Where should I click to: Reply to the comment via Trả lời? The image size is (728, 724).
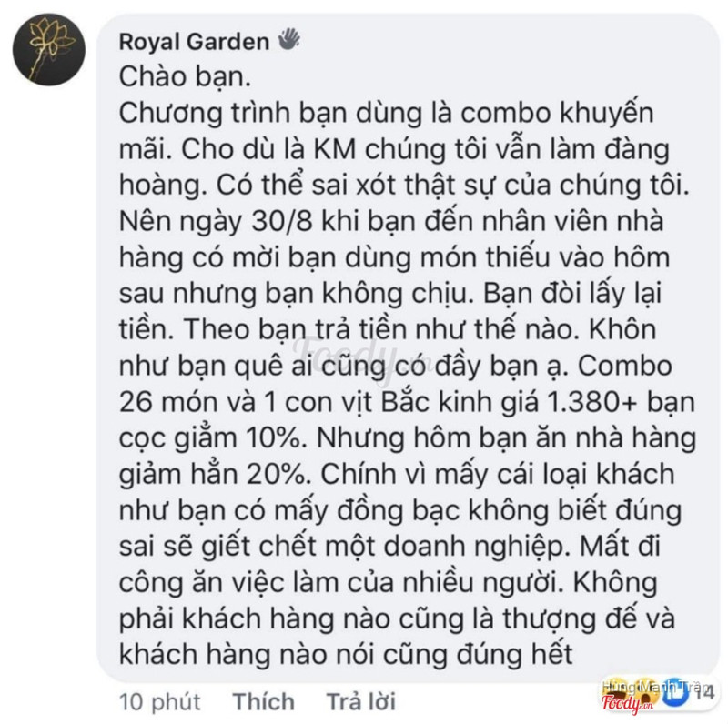pyautogui.click(x=361, y=701)
